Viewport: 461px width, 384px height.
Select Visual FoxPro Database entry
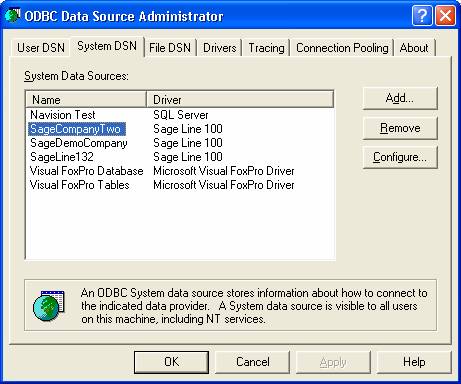tap(87, 171)
